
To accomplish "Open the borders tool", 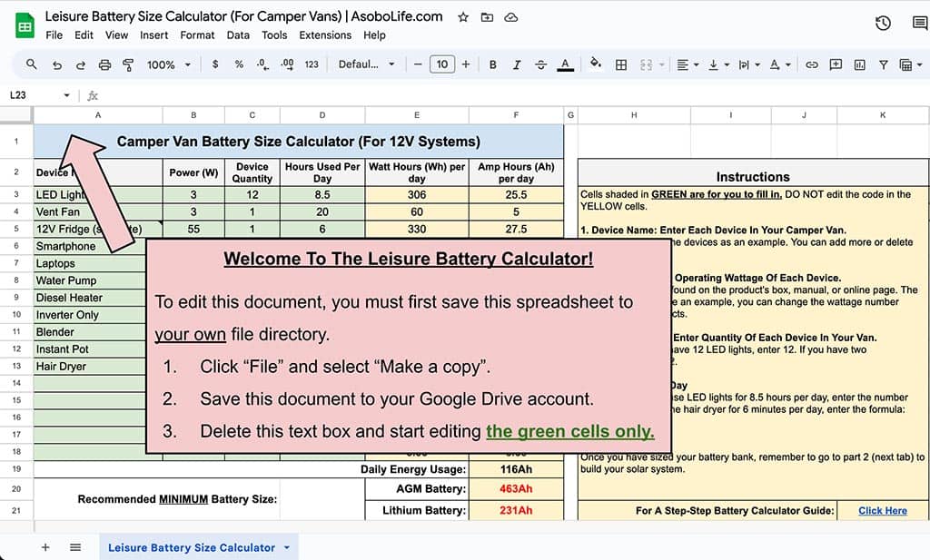I will pos(621,64).
